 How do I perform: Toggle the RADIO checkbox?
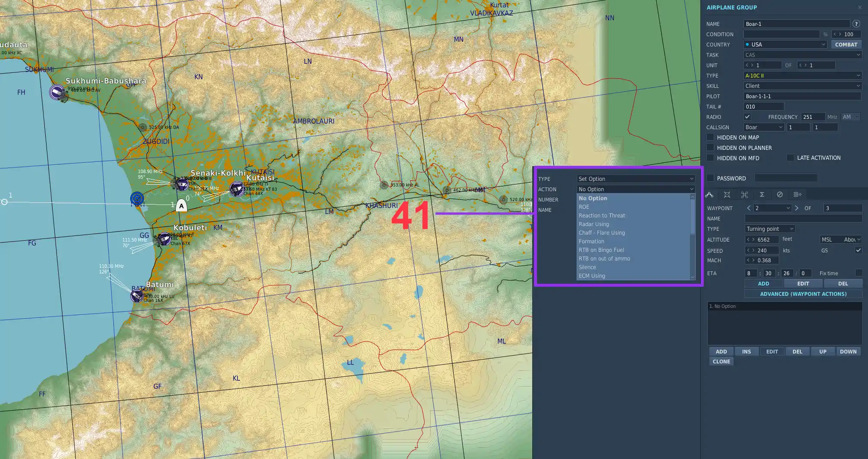(x=747, y=117)
